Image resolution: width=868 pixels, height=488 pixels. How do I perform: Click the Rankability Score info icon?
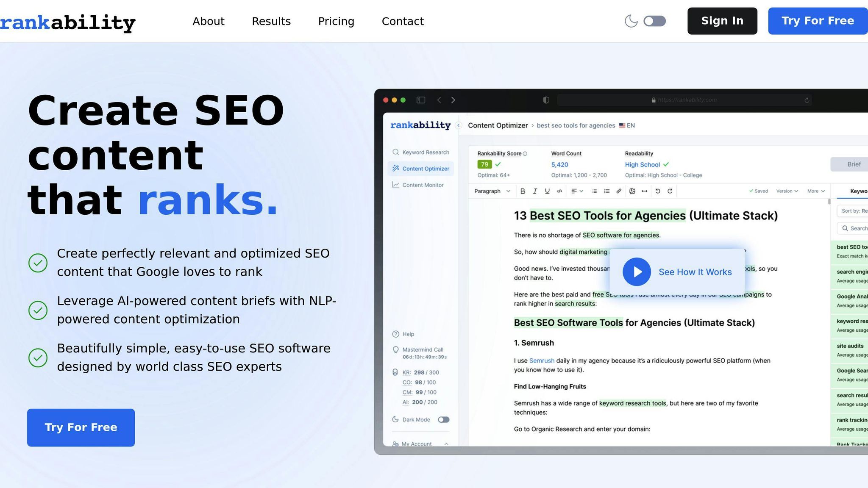pos(525,154)
